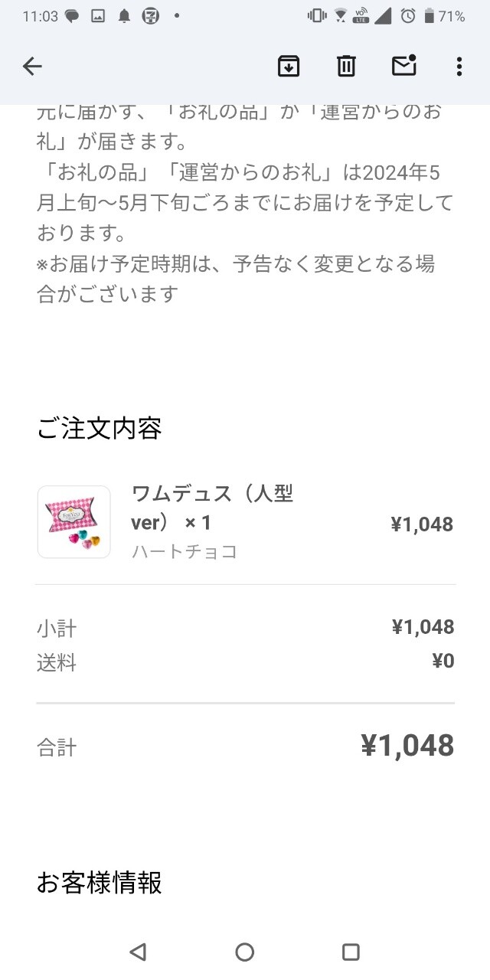490x980 pixels.
Task: Open recent apps with the square button
Action: 351,952
